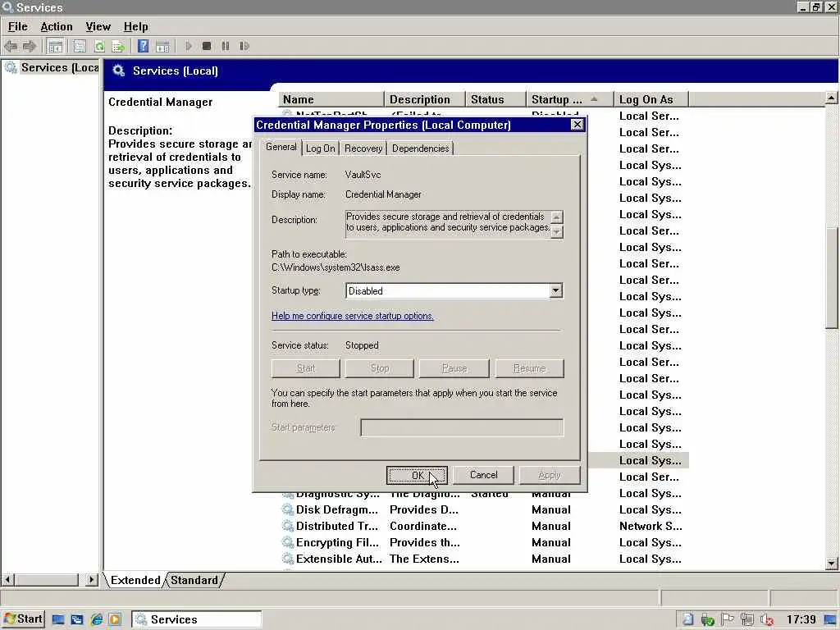Click the Services taskbar button

(197, 619)
